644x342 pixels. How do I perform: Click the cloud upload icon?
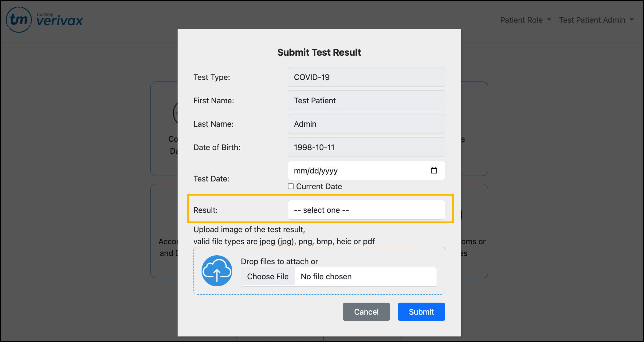[x=217, y=271]
